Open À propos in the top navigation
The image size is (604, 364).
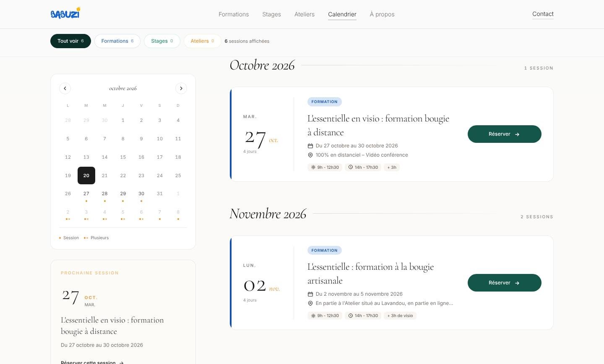point(382,14)
